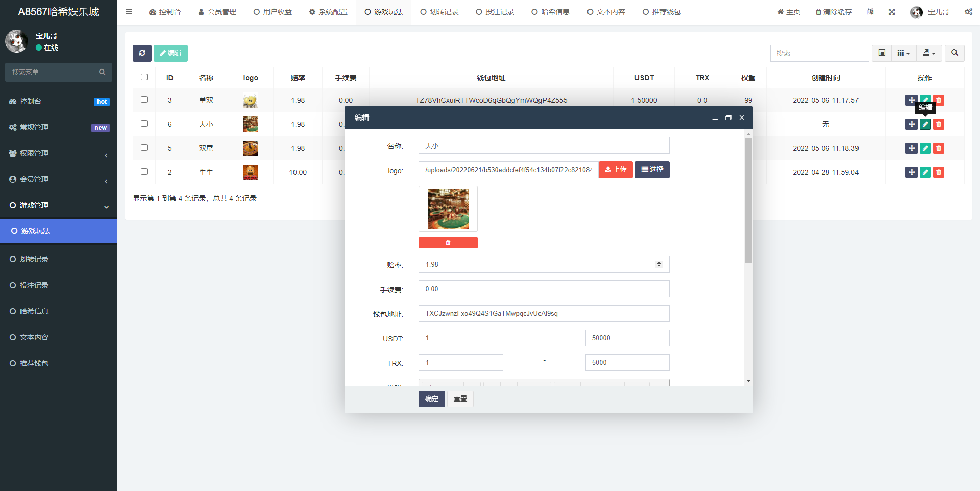Delete the uploaded logo image with trash button
Image resolution: width=980 pixels, height=491 pixels.
(448, 243)
